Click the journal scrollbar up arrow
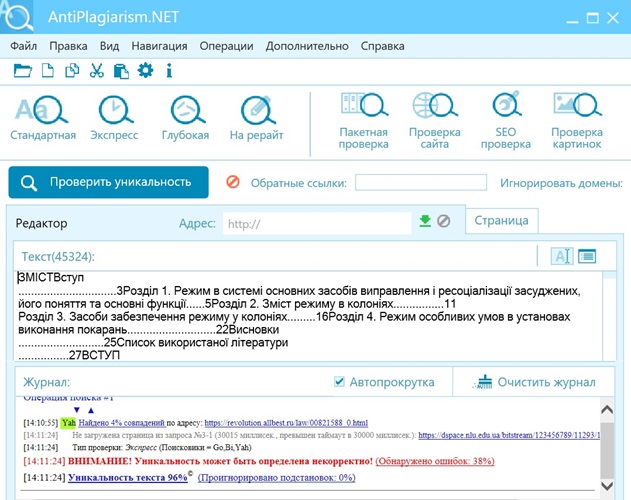631x500 pixels. click(607, 409)
